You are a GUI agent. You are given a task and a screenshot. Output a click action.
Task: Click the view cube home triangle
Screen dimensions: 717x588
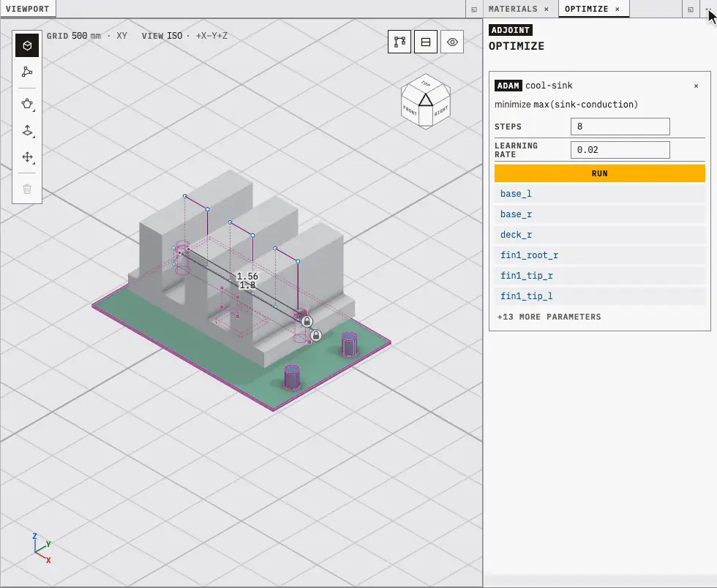click(x=426, y=101)
